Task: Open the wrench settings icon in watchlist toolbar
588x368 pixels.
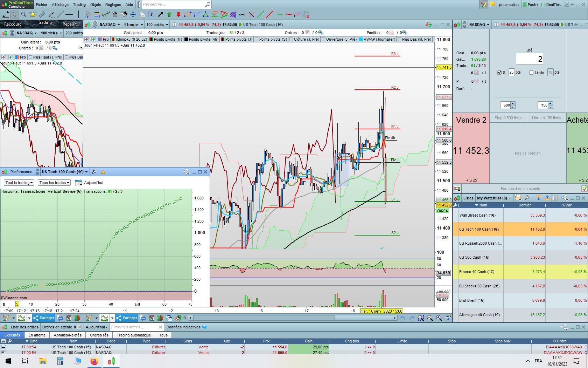Action: point(527,198)
